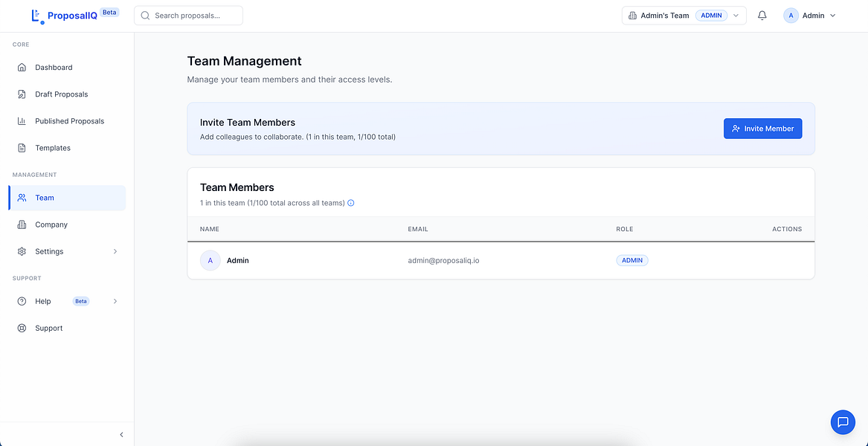Screen dimensions: 868x446
Task: Focus the Search proposals field
Action: pos(195,16)
